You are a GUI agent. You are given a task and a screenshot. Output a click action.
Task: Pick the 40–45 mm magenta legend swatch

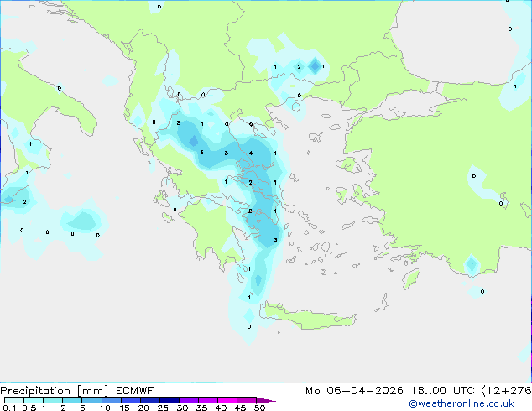227,400
